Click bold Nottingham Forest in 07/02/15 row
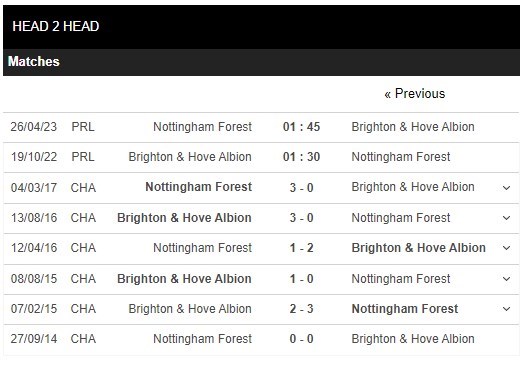The width and height of the screenshot is (522, 365). (x=405, y=309)
